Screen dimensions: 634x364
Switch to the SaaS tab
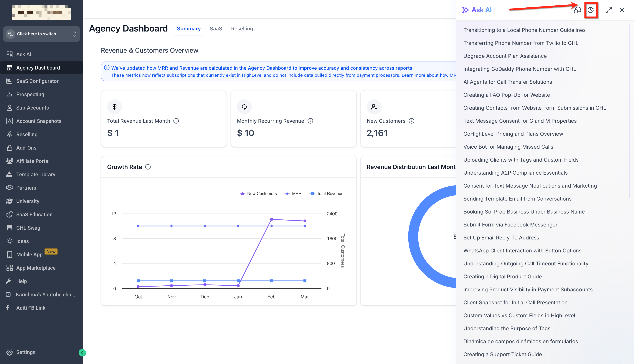pos(216,29)
